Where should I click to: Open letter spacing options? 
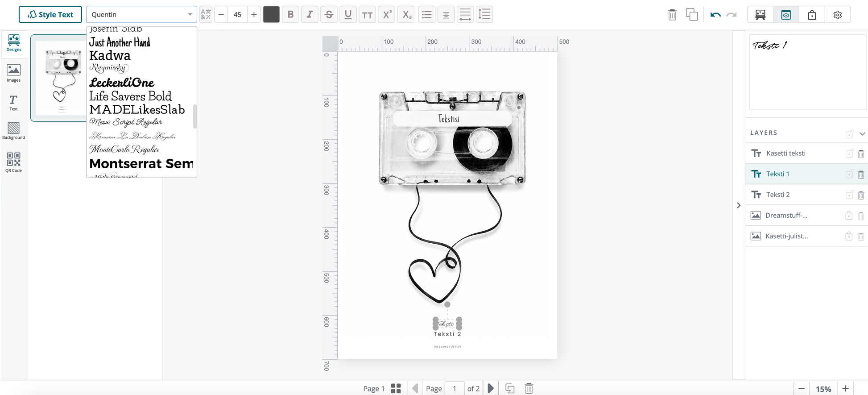tap(465, 14)
